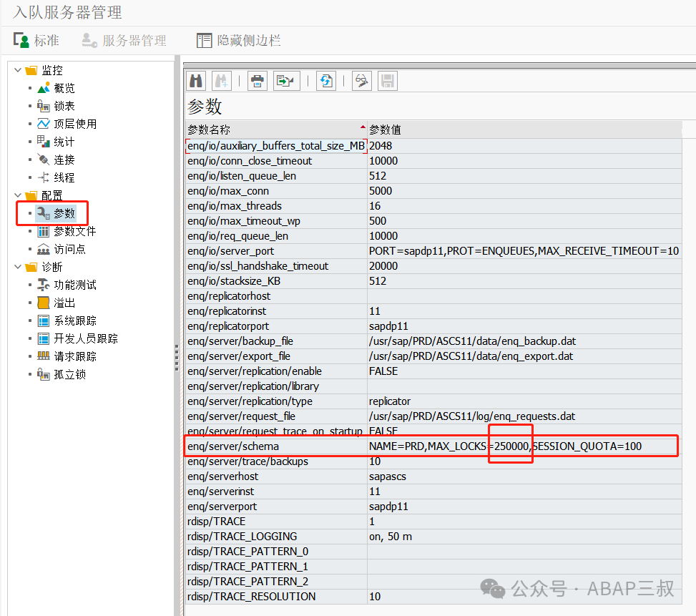Select row rdisp/TRACE_RESOLUTION
The image size is (696, 616).
(433, 597)
